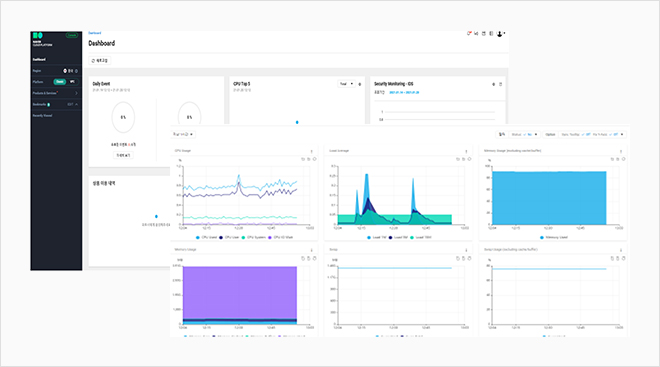Toggle Load 15M series in legend
This screenshot has height=367, width=660.
pos(421,237)
